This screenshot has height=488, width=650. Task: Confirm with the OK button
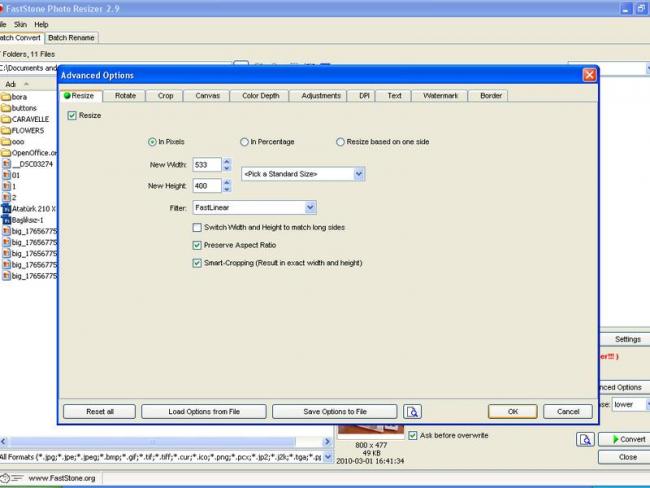click(x=513, y=411)
